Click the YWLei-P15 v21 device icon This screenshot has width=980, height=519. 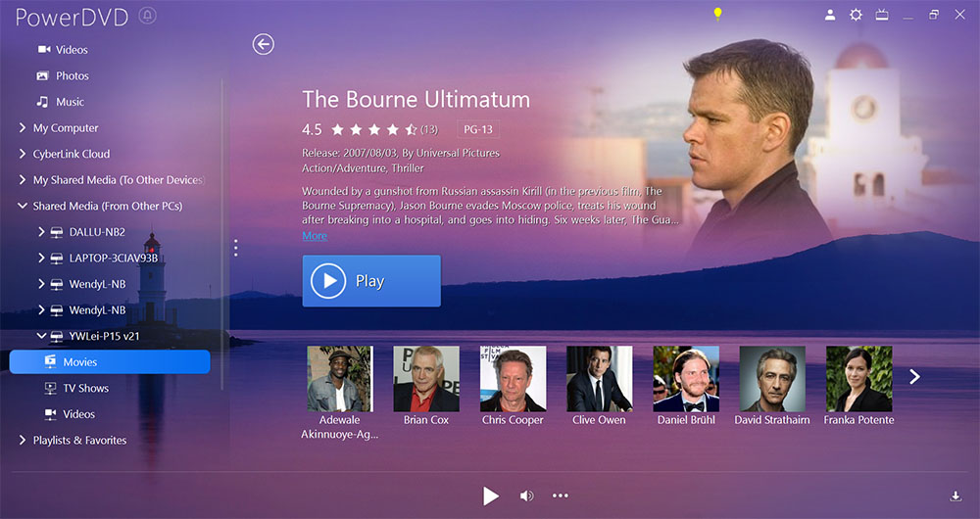pos(57,336)
